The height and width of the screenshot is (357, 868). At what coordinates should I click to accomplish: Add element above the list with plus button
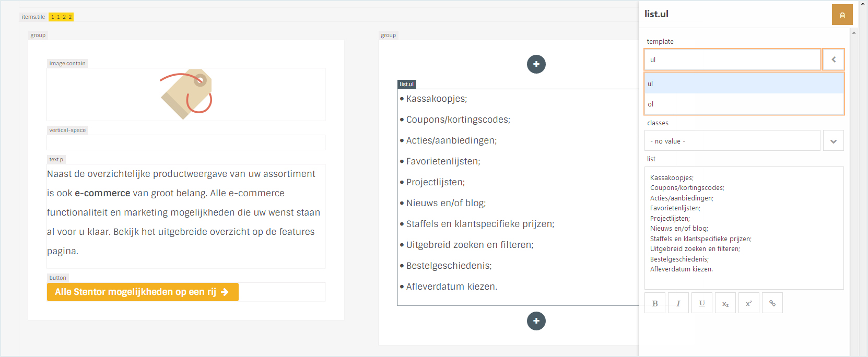click(536, 64)
